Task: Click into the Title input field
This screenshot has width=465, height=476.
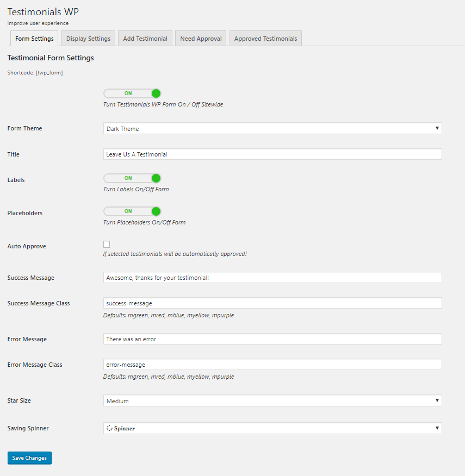Action: 272,154
